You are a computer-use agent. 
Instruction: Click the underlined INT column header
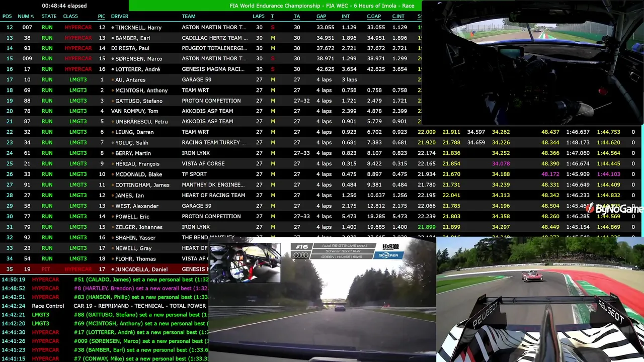pyautogui.click(x=346, y=16)
